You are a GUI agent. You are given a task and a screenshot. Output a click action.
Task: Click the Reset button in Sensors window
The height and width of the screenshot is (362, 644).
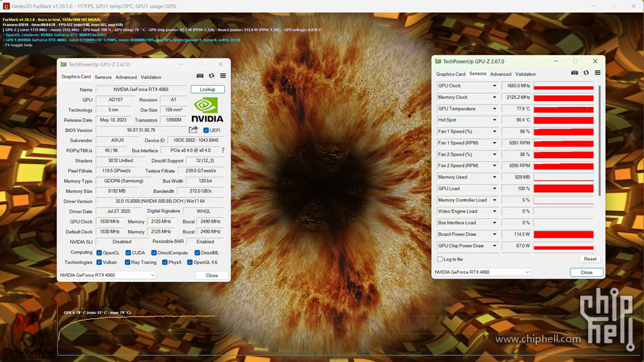coord(590,259)
